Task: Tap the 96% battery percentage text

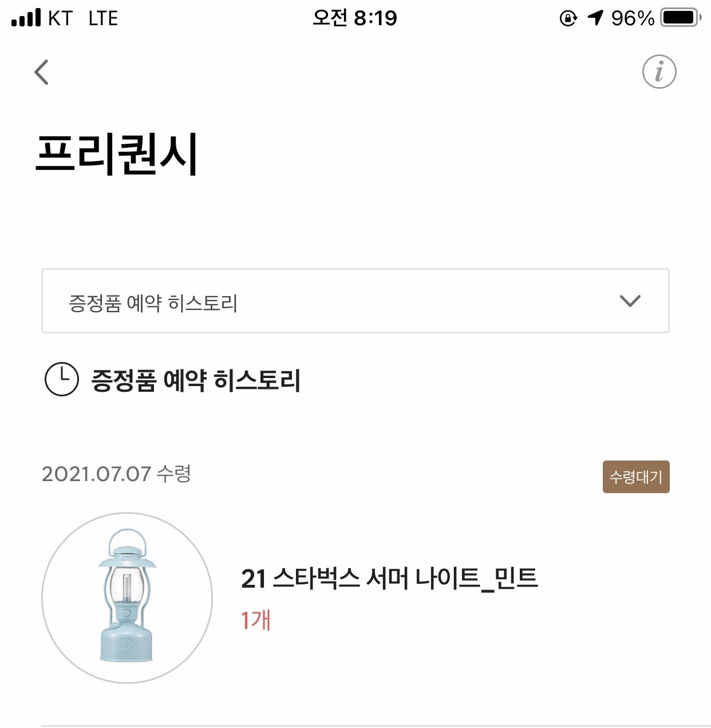Action: coord(633,18)
